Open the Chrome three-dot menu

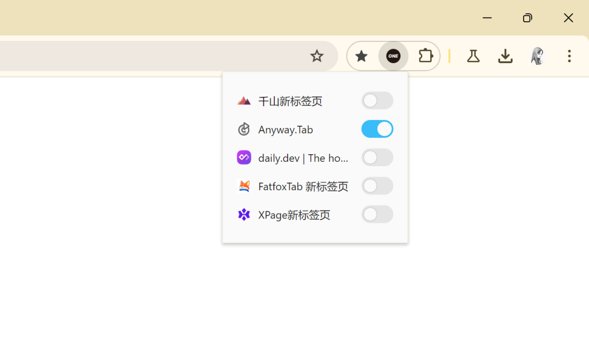[569, 56]
